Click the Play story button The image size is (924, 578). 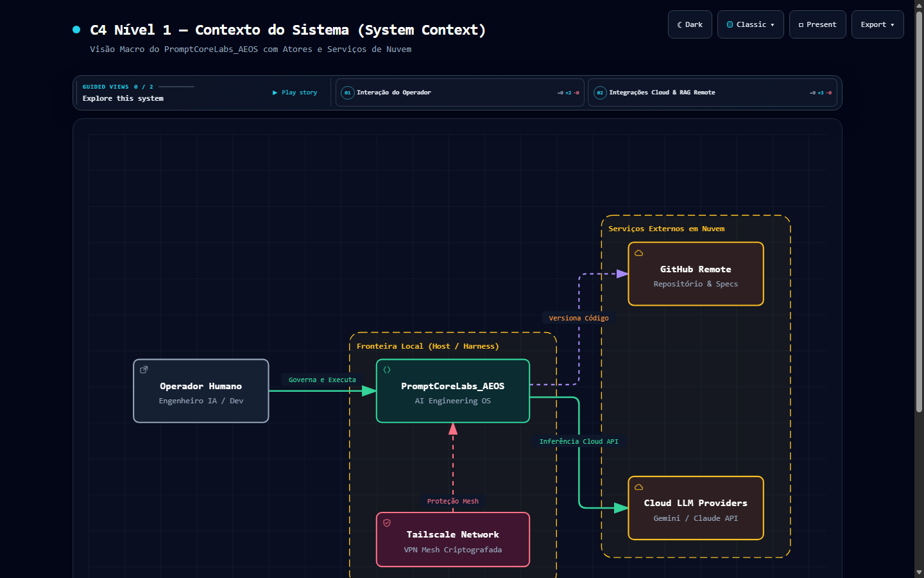[295, 92]
